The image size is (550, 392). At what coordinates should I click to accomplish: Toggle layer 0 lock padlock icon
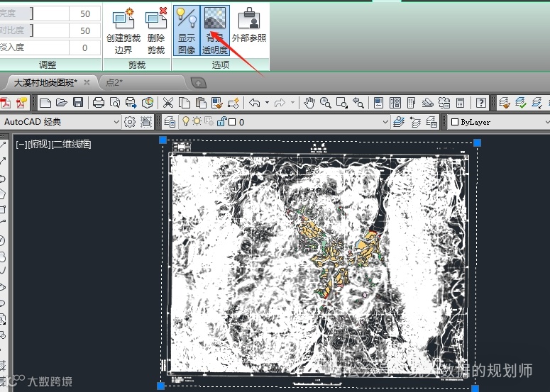click(221, 121)
